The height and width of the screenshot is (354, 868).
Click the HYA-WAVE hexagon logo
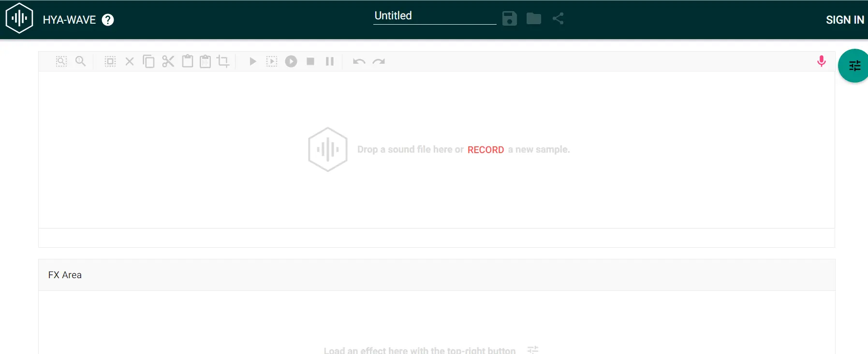19,18
